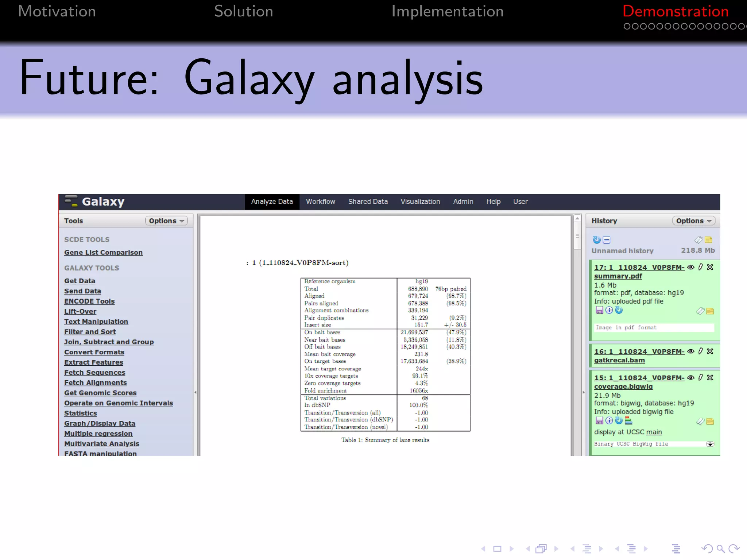This screenshot has width=747, height=560.
Task: Save summary.pdf with the disk icon
Action: point(599,310)
